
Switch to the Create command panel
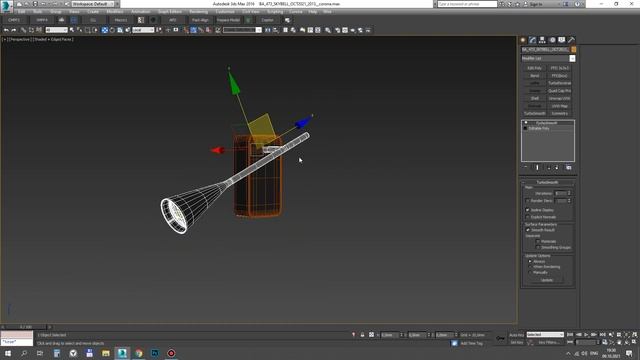point(523,40)
